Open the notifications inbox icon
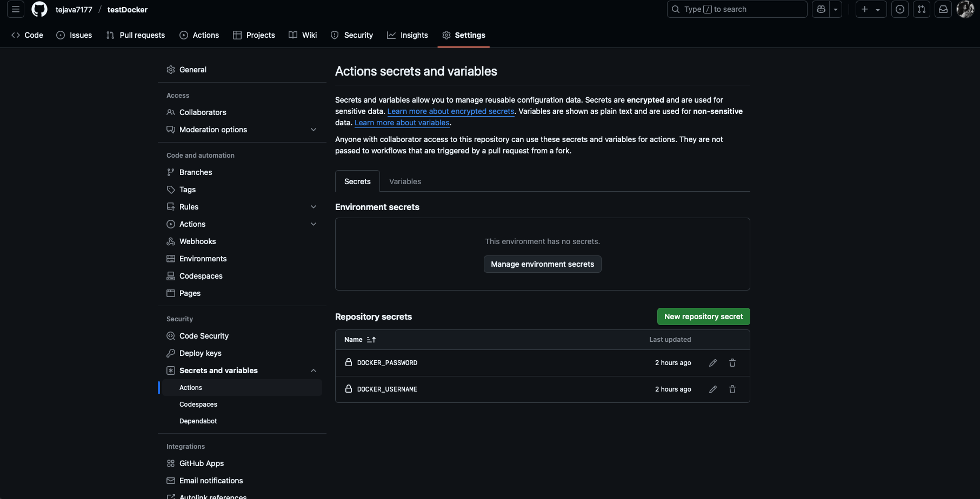 click(943, 9)
